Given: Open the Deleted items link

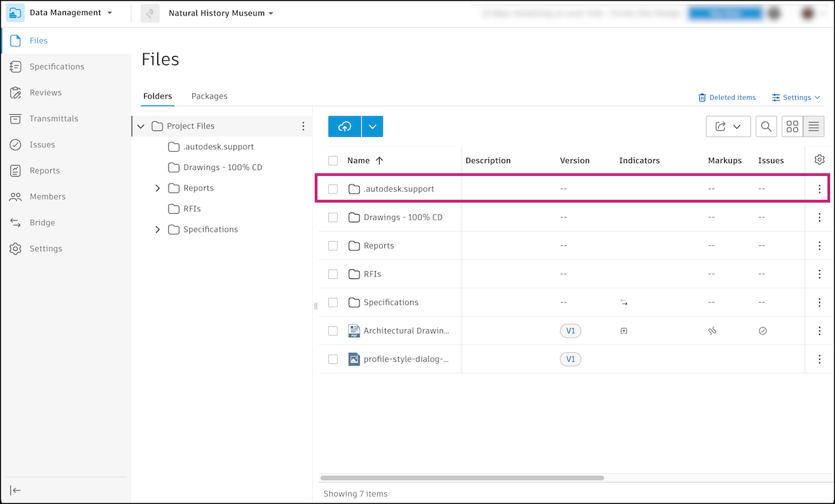Looking at the screenshot, I should [727, 98].
